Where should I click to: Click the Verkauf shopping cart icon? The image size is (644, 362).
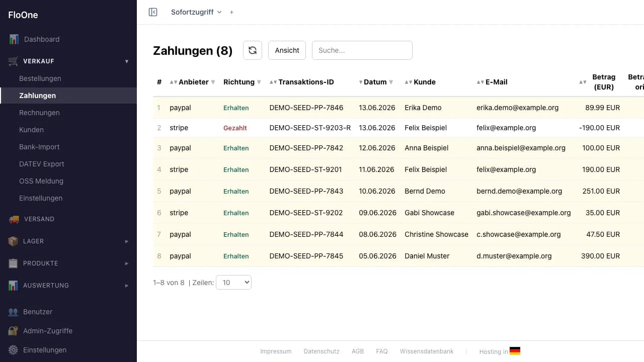point(14,61)
